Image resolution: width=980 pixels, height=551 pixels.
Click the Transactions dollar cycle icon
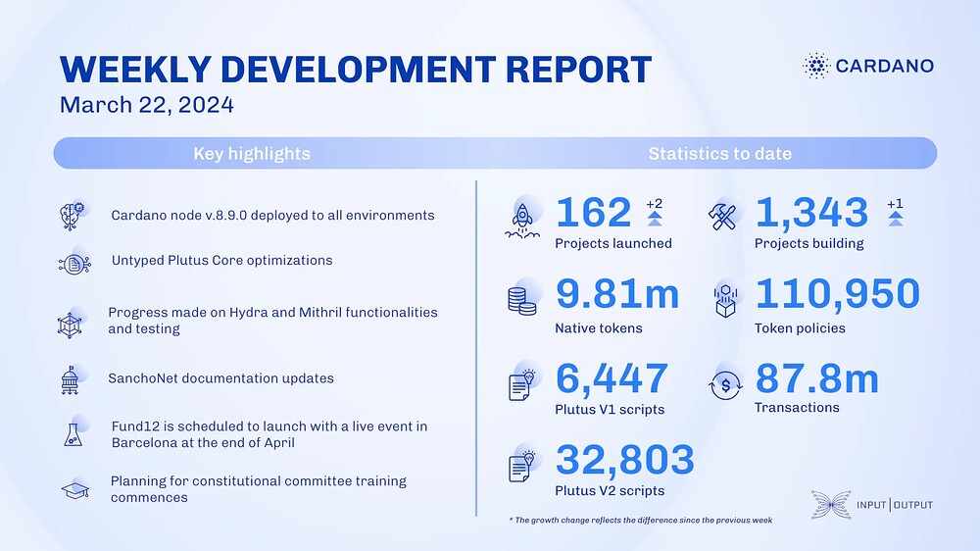point(725,385)
